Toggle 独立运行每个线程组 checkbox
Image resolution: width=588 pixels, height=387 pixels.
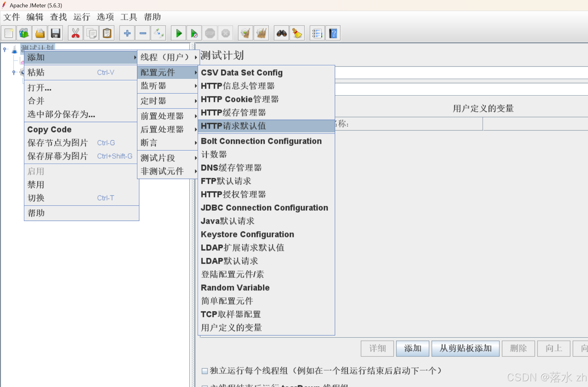click(205, 371)
